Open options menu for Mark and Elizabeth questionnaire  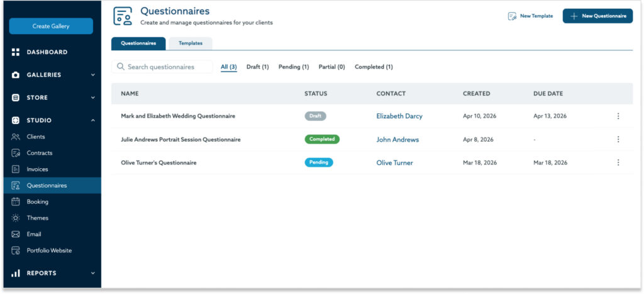pos(618,116)
